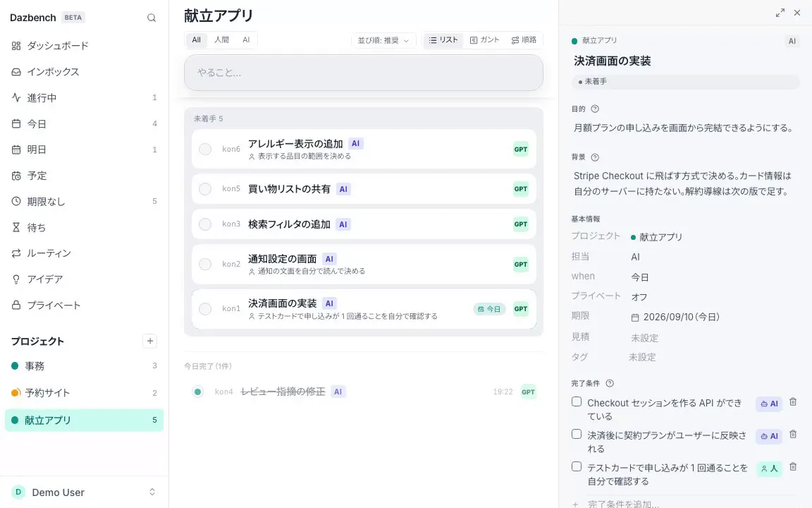This screenshot has height=508, width=812.
Task: Select the All filter tab
Action: 196,40
